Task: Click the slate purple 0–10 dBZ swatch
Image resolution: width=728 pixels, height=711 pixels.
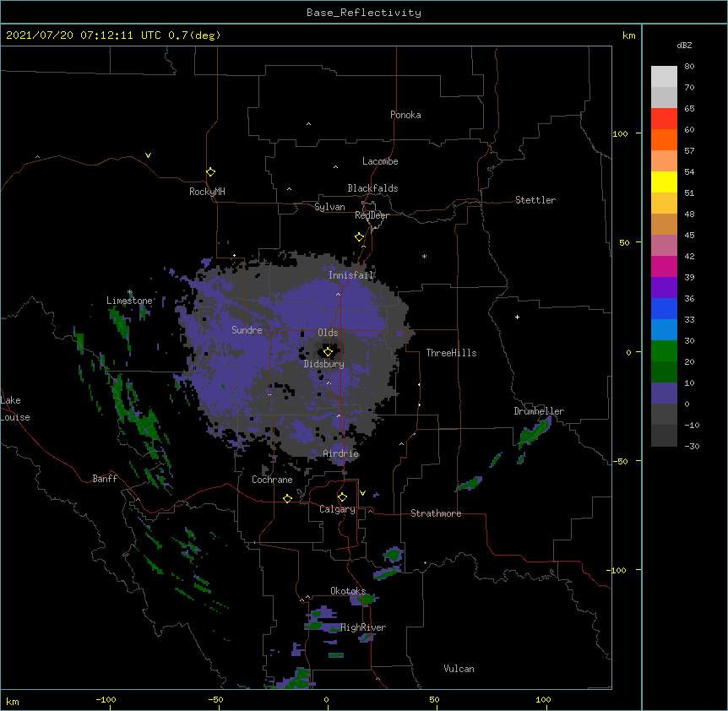Action: click(664, 393)
